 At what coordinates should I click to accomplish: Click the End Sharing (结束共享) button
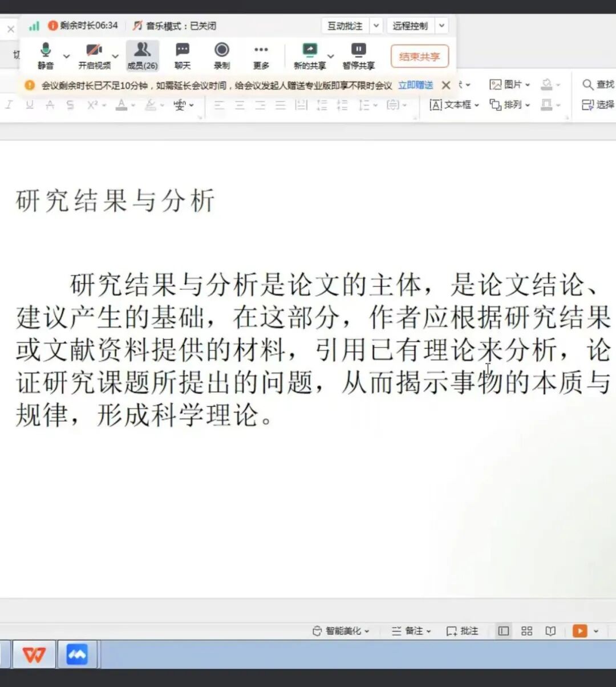[420, 56]
